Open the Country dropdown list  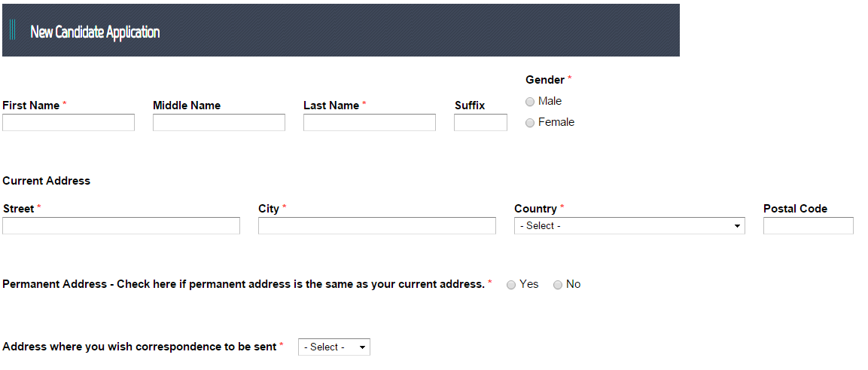[x=629, y=226]
